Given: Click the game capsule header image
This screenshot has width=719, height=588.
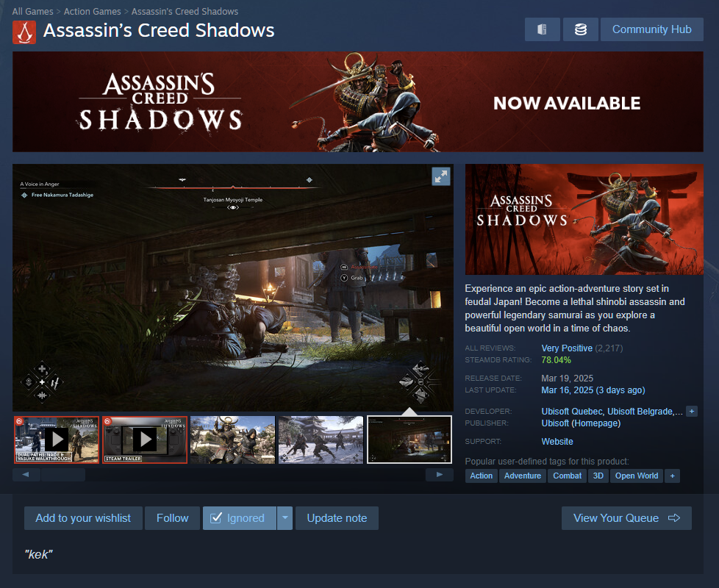Looking at the screenshot, I should 584,220.
